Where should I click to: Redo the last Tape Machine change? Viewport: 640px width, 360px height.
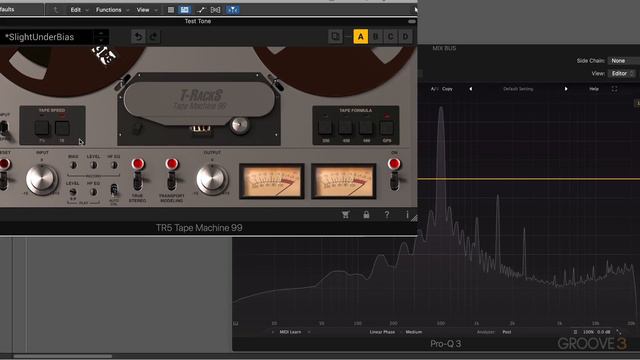tap(153, 37)
